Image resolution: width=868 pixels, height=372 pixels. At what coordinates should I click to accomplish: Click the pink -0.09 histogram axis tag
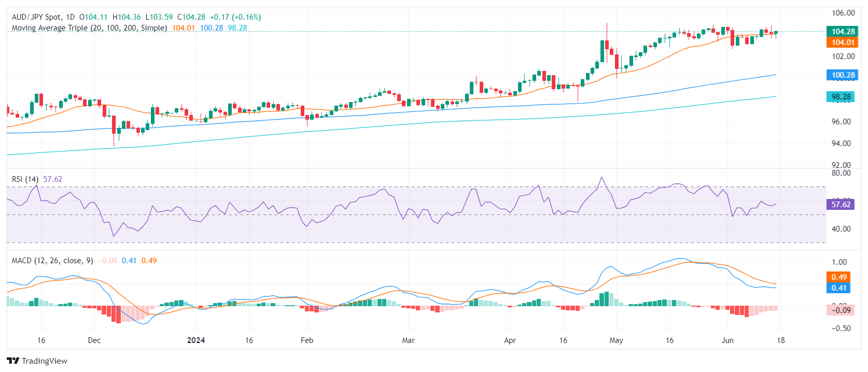tap(841, 310)
